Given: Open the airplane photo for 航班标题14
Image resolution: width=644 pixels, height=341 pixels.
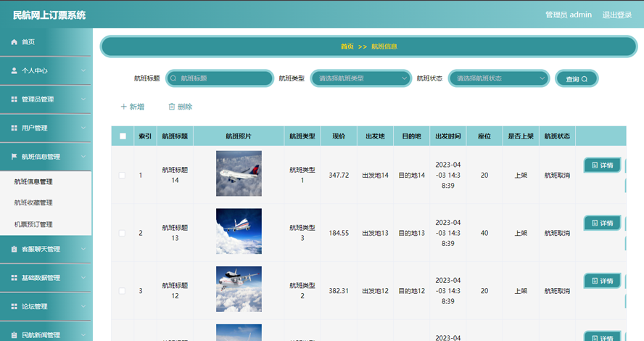Looking at the screenshot, I should (x=239, y=173).
